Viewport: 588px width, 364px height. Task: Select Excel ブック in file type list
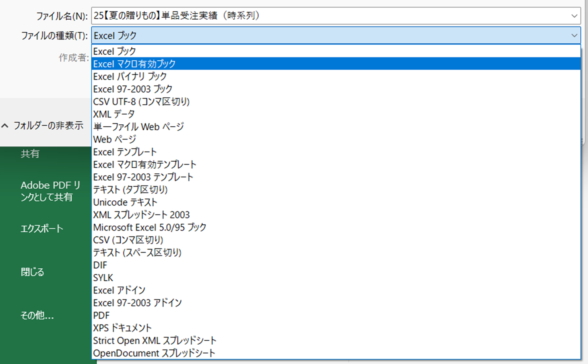pos(336,51)
